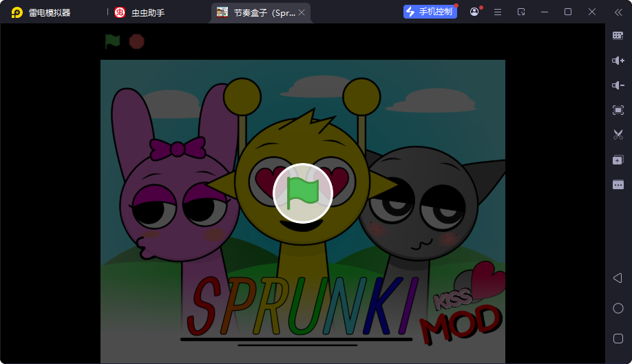Minimize the emulator window
This screenshot has width=632, height=364.
(x=545, y=12)
